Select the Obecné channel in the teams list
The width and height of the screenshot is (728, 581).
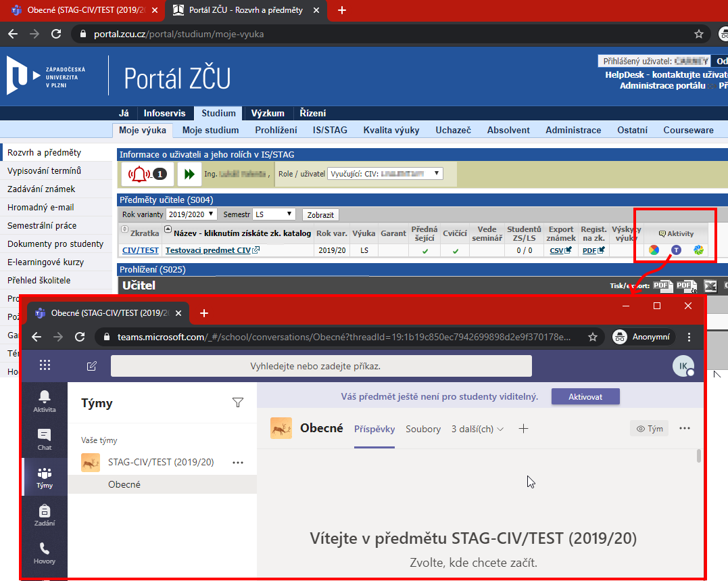tap(162, 484)
